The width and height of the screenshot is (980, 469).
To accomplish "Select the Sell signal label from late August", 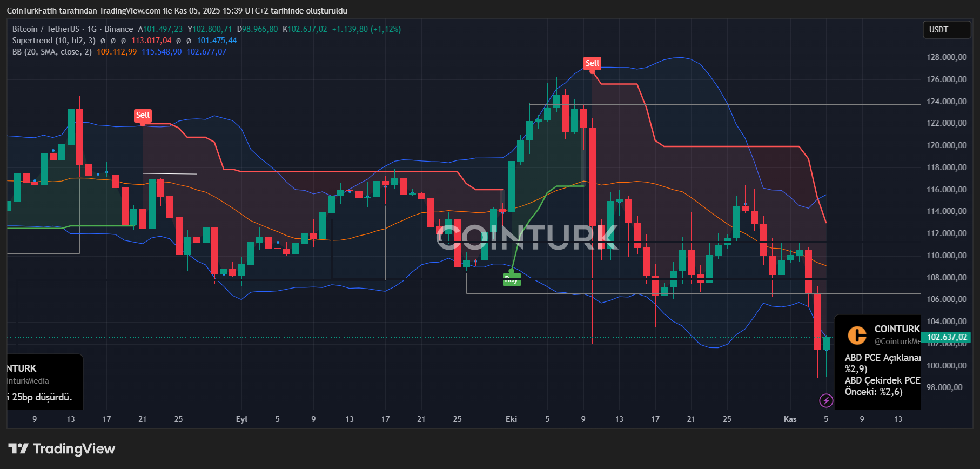I will pyautogui.click(x=143, y=115).
